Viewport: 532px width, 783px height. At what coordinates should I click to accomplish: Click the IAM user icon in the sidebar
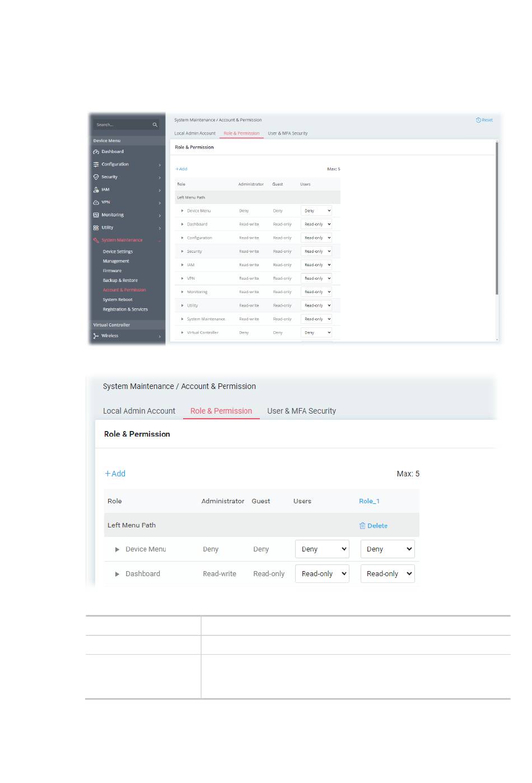click(x=96, y=190)
